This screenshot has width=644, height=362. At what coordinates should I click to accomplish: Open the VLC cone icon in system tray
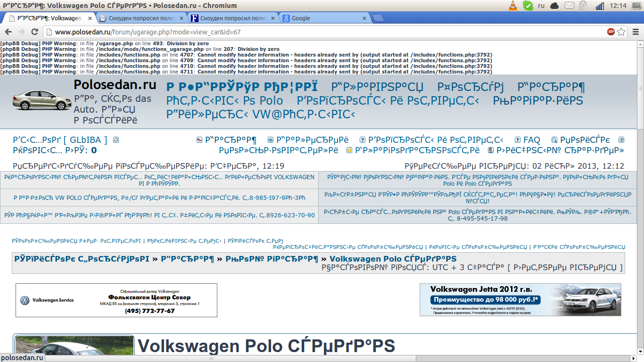(x=512, y=6)
